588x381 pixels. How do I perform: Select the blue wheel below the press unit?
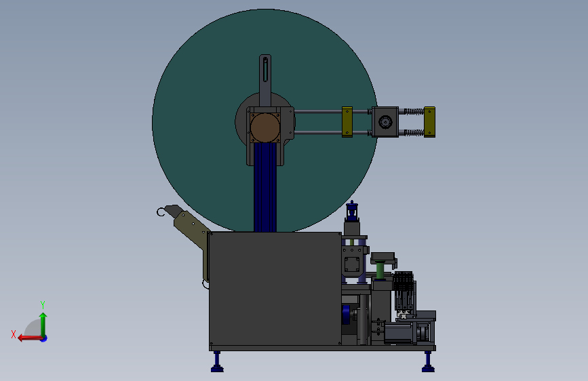(x=346, y=315)
